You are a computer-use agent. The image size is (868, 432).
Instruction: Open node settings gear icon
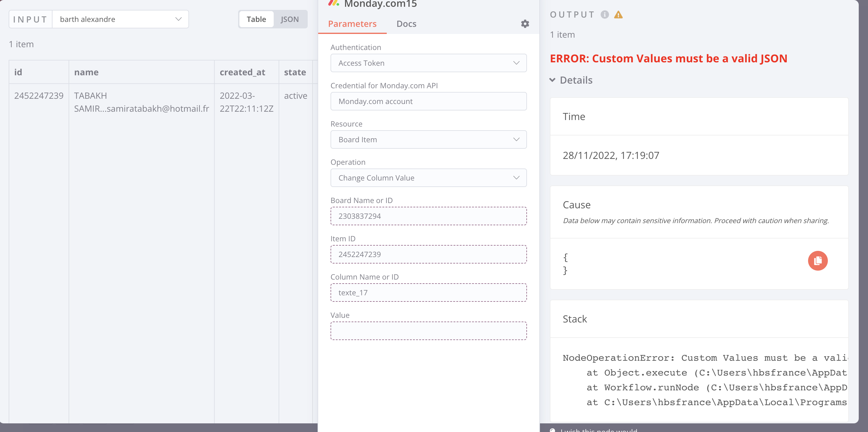(x=525, y=23)
